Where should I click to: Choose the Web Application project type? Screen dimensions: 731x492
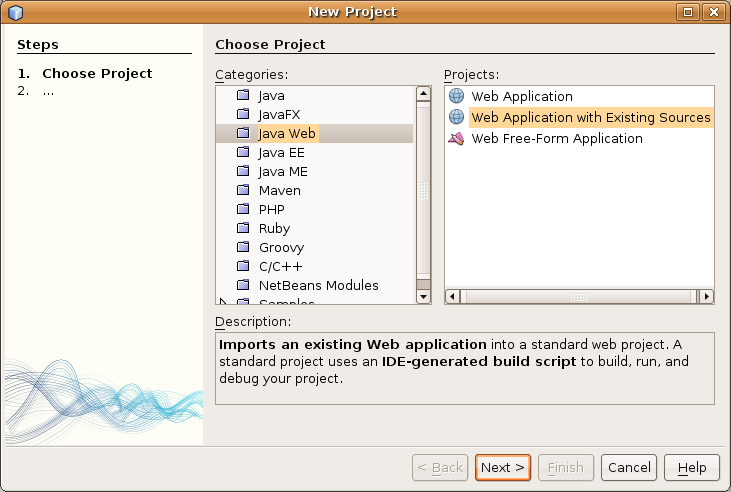[x=522, y=96]
